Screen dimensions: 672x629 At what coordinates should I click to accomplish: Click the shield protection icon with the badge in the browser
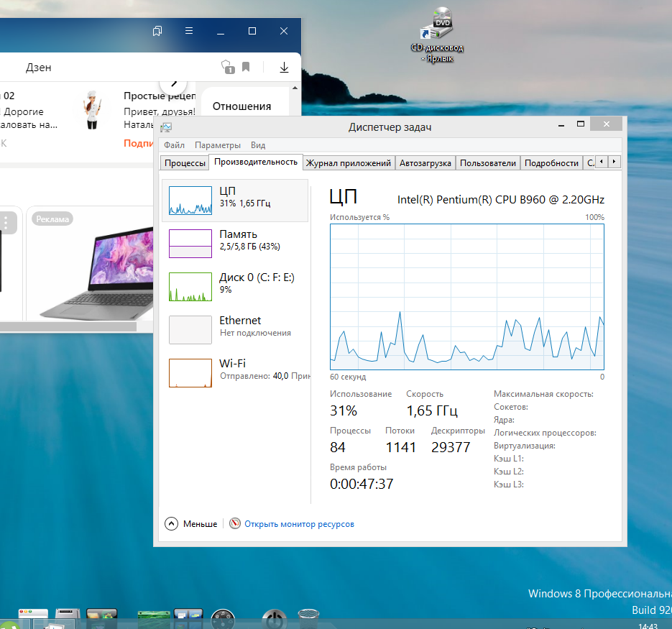pos(228,67)
